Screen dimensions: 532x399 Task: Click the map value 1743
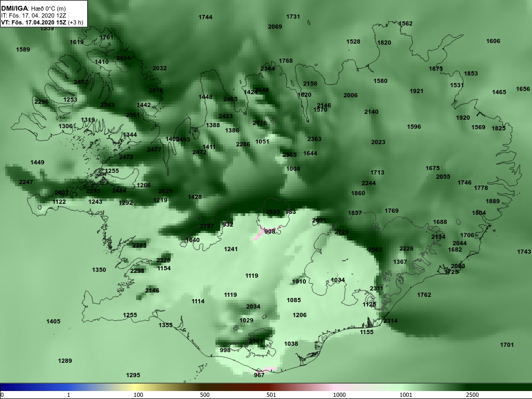[524, 252]
